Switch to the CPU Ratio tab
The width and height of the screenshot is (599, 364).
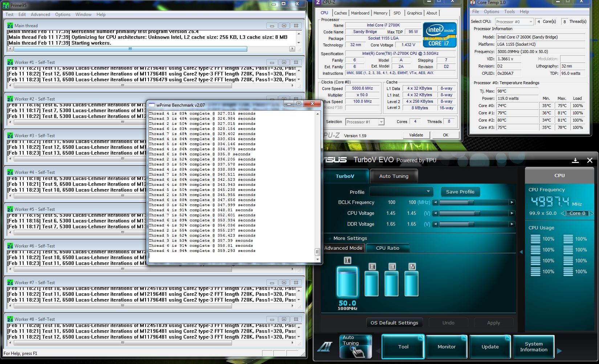[x=388, y=248]
